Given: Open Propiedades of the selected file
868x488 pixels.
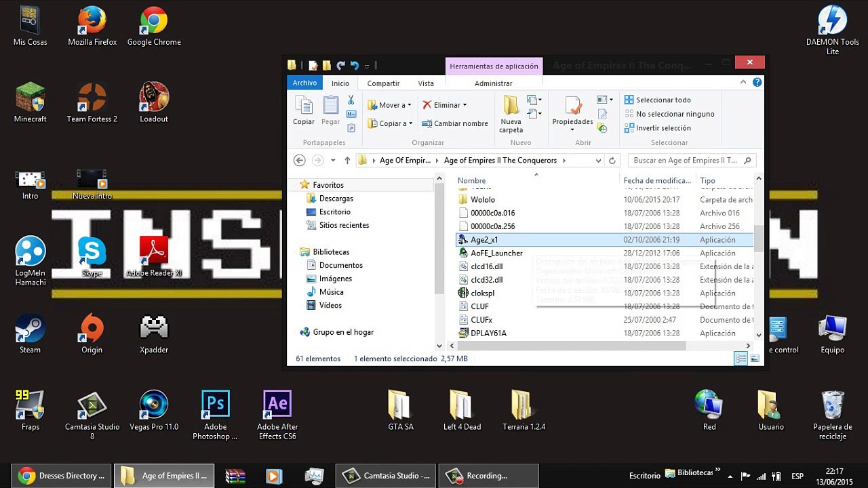Looking at the screenshot, I should coord(572,114).
